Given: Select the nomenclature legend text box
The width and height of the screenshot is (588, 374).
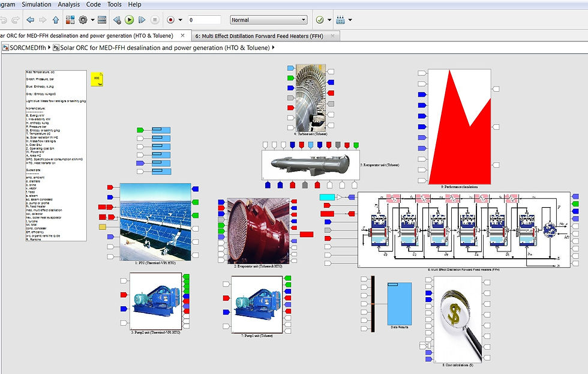Looking at the screenshot, I should (56, 155).
